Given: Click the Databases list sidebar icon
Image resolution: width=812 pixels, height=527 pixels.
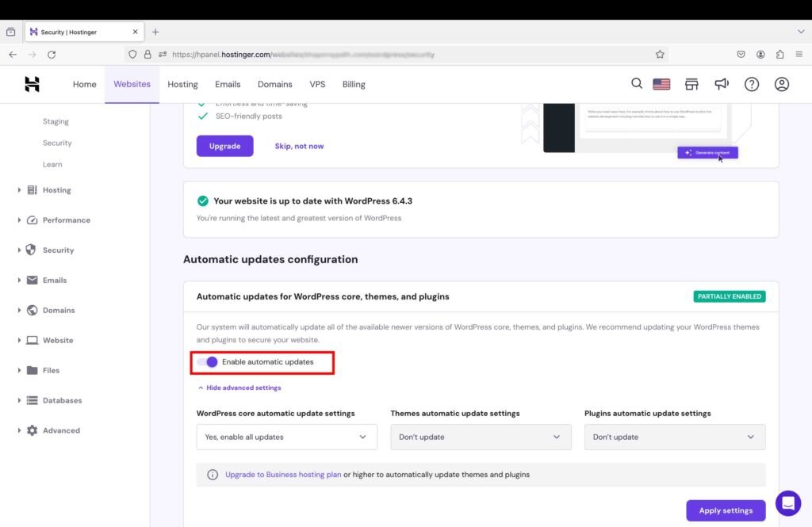Looking at the screenshot, I should point(32,400).
